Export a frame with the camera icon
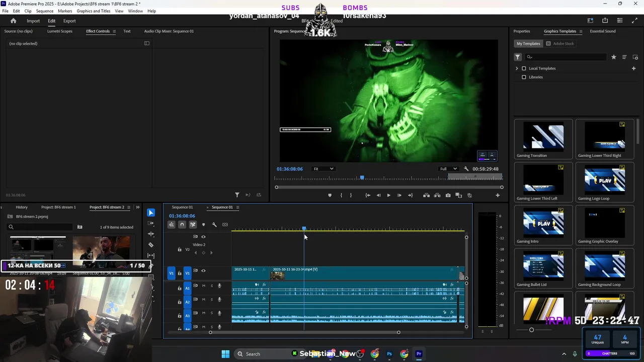Image resolution: width=644 pixels, height=362 pixels. pyautogui.click(x=448, y=195)
